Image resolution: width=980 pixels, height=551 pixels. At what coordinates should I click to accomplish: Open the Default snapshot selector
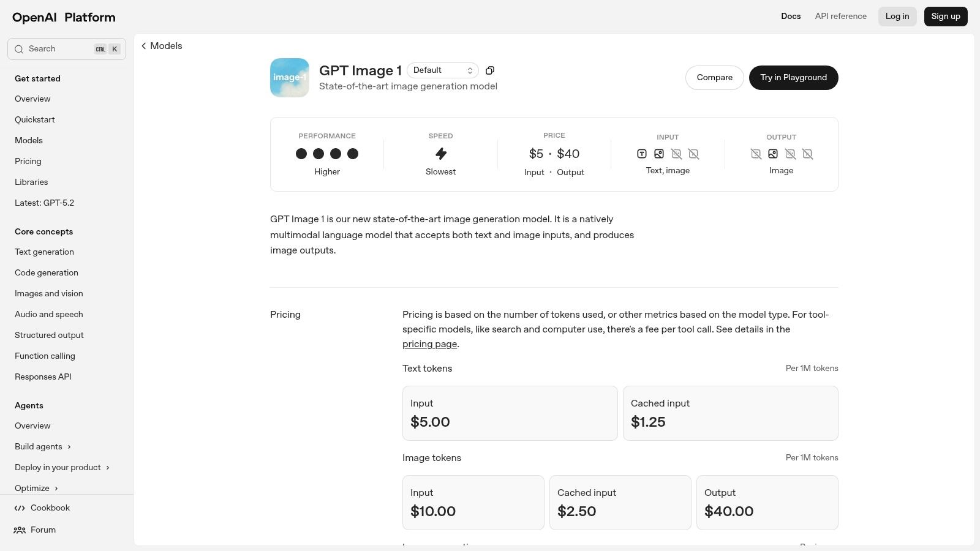tap(442, 70)
